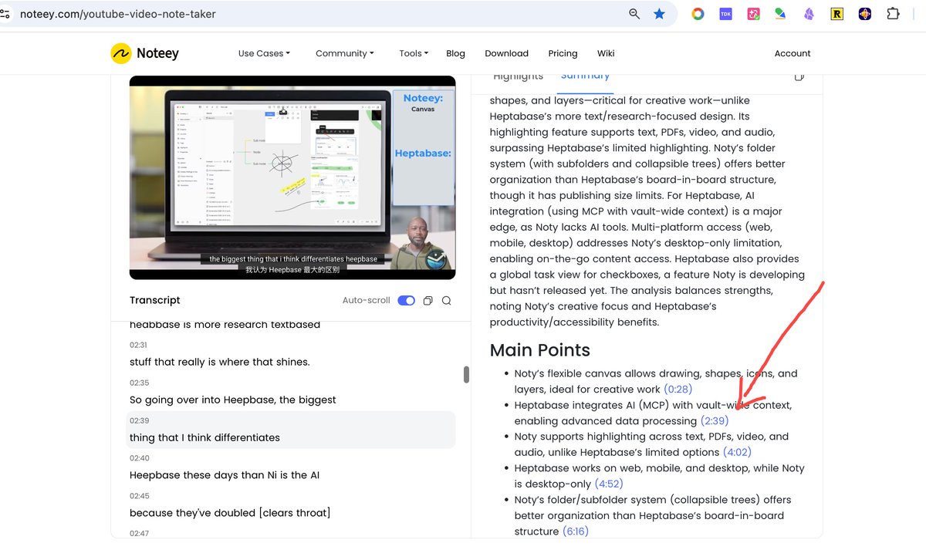Click the video player preview

pos(292,177)
